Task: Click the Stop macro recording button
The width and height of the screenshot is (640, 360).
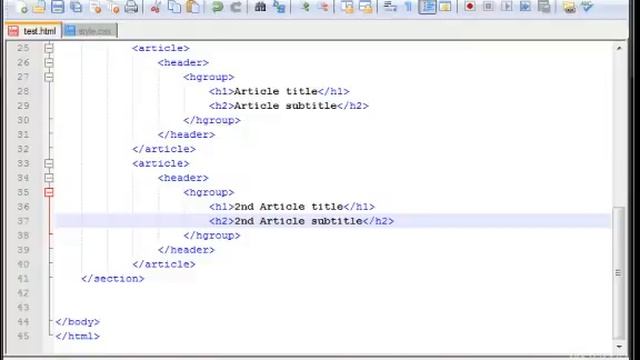Action: click(x=488, y=7)
